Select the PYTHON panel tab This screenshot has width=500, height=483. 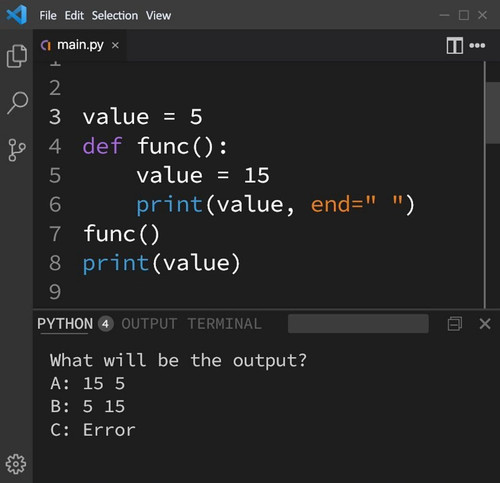click(x=65, y=324)
